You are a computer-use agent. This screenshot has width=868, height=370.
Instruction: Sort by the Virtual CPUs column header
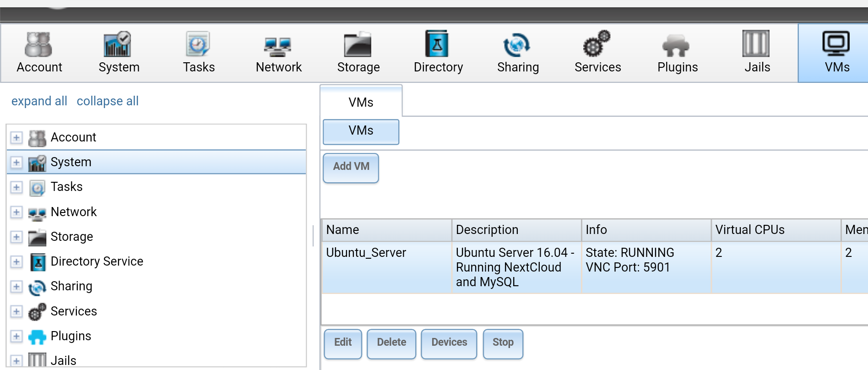[776, 230]
